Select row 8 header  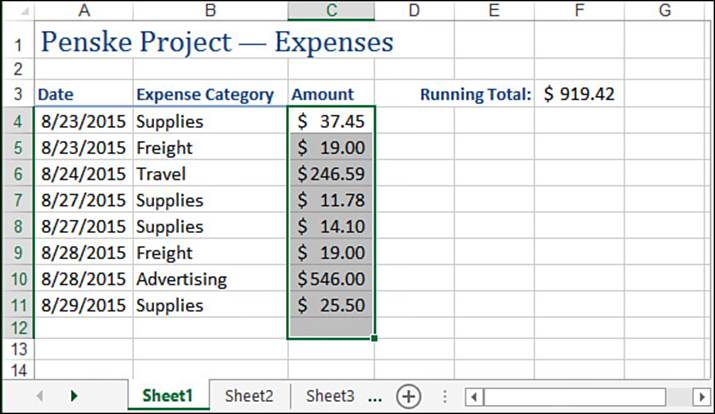[x=18, y=226]
